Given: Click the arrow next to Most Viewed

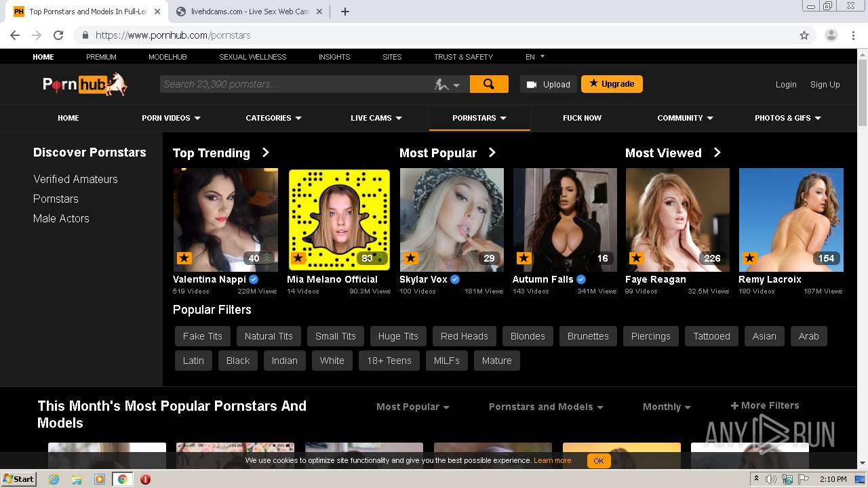Looking at the screenshot, I should (717, 152).
